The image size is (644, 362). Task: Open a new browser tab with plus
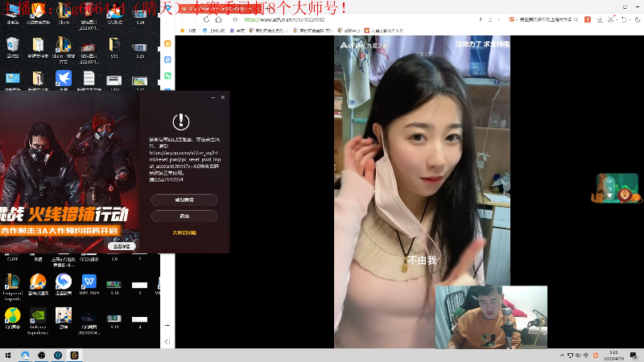(x=267, y=8)
